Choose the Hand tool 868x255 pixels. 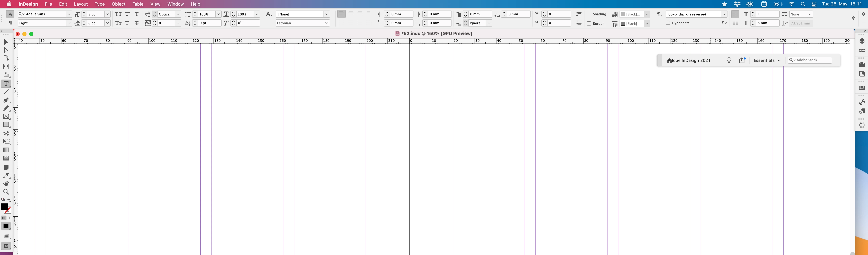pyautogui.click(x=6, y=184)
